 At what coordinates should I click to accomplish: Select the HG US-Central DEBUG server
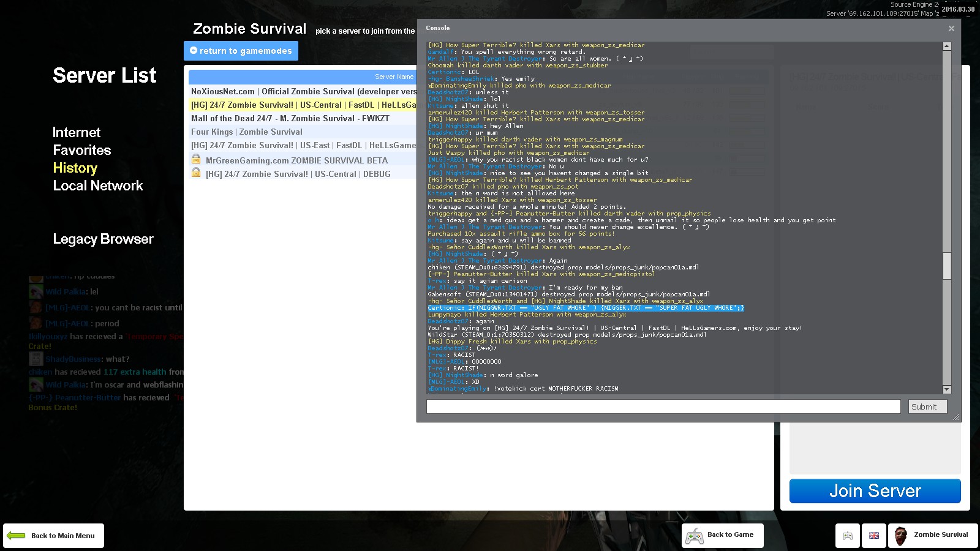pyautogui.click(x=303, y=173)
